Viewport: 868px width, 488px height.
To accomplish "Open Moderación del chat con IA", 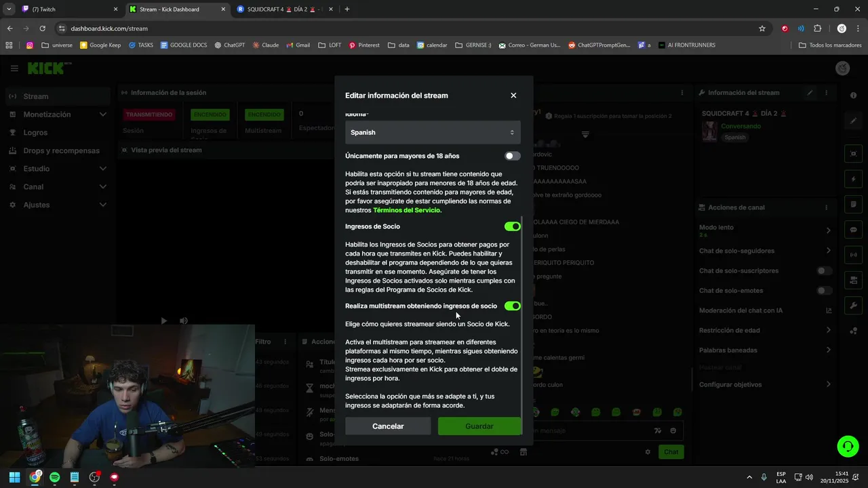I will (x=765, y=310).
